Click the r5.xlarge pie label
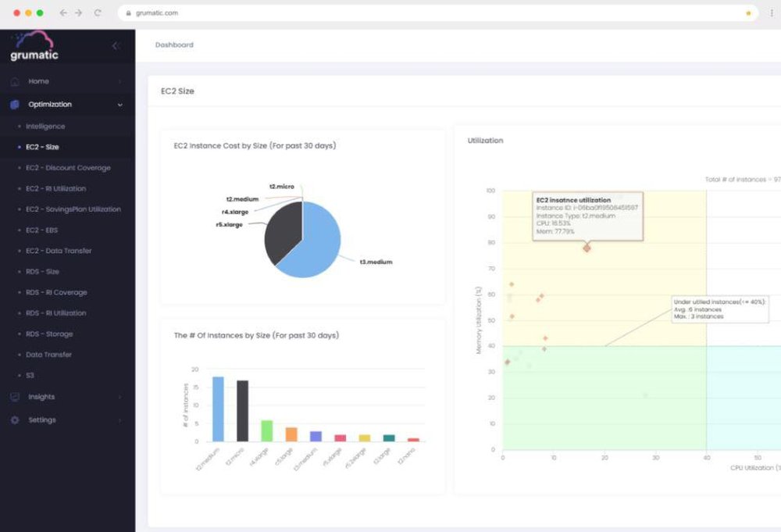The height and width of the screenshot is (532, 781). click(229, 225)
